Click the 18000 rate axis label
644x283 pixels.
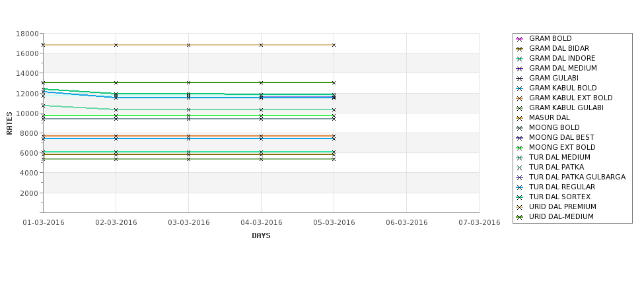(x=27, y=34)
